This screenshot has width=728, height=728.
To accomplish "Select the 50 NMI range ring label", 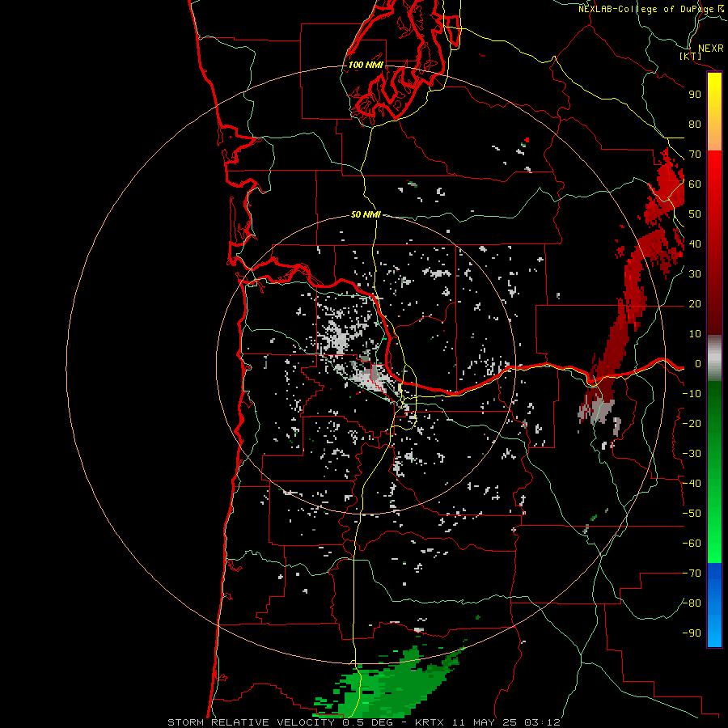I will tap(366, 214).
